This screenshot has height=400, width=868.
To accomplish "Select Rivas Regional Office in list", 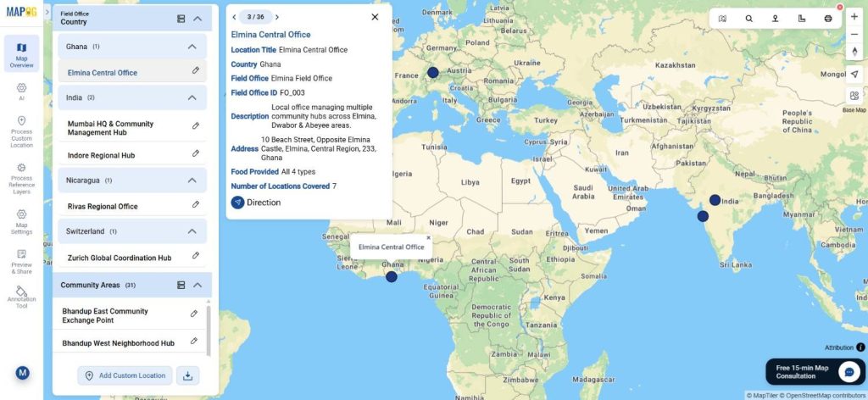I will click(x=103, y=207).
